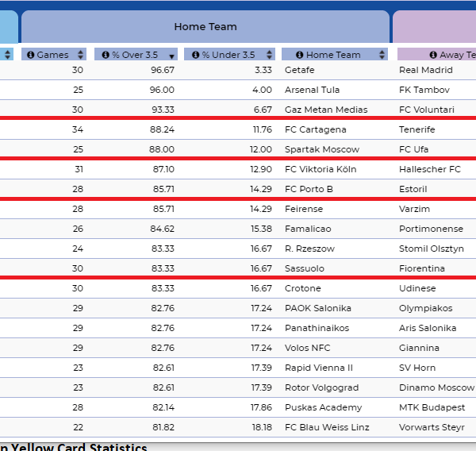Select the Panathinaikos home team
Screen dimensions: 476x451
pos(317,328)
